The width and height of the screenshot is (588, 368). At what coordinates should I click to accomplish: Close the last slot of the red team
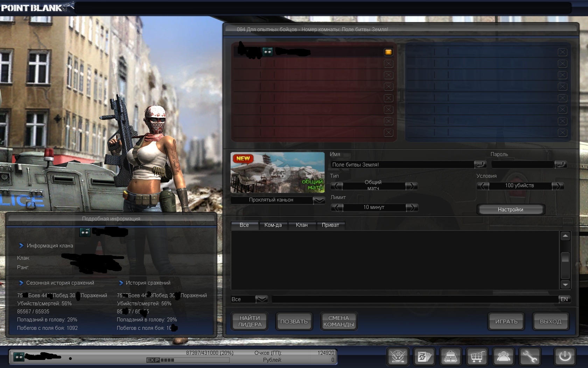tap(388, 133)
